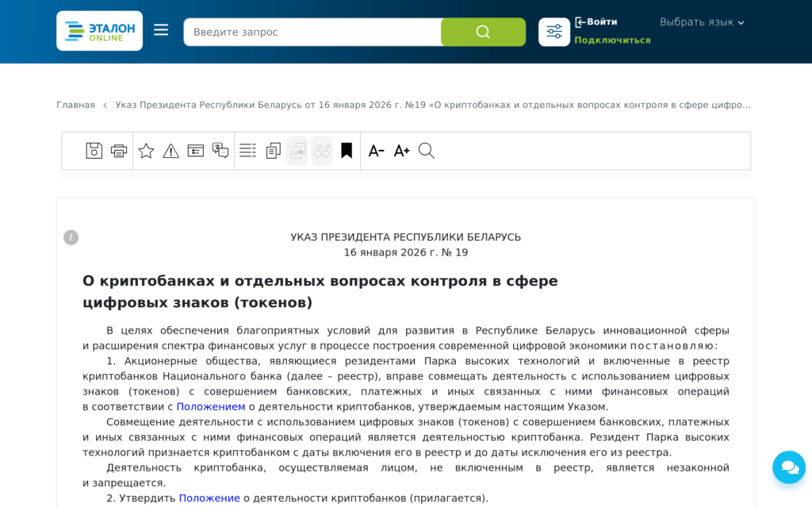812x508 pixels.
Task: Increase font size with the A+ icon
Action: point(401,151)
